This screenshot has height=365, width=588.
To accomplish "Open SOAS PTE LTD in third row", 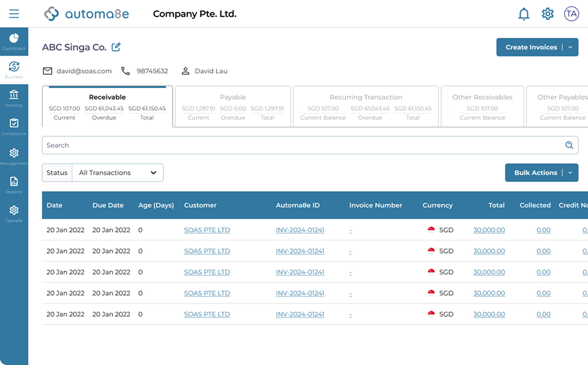I will coord(207,272).
